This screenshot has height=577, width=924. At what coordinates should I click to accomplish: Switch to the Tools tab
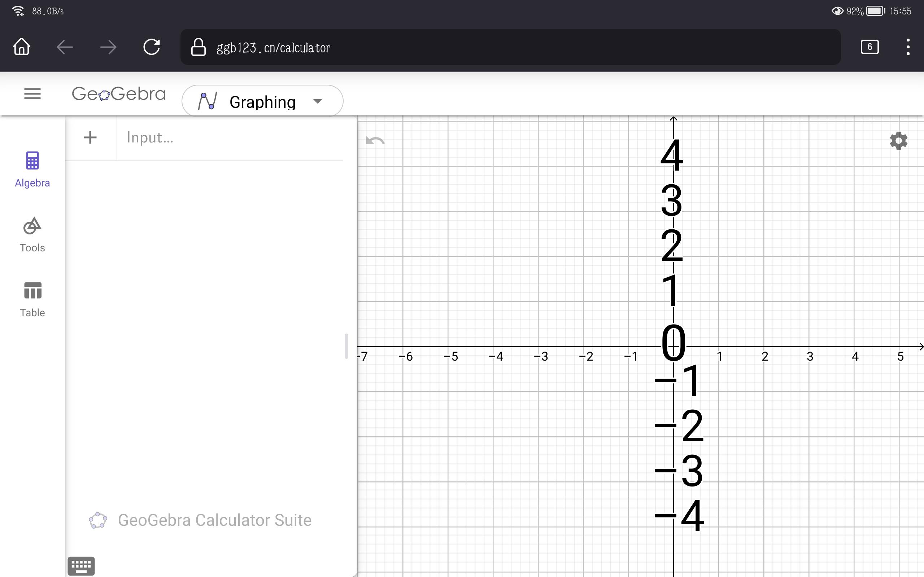(x=32, y=234)
